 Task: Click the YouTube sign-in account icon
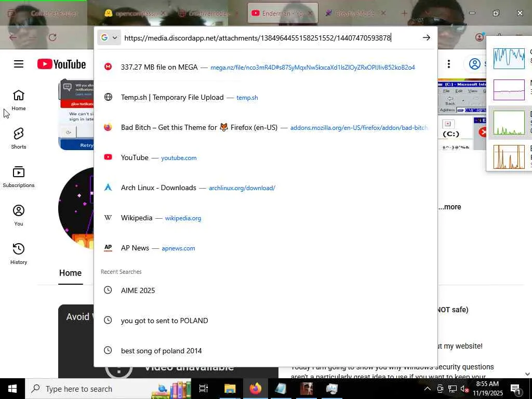coord(475,64)
